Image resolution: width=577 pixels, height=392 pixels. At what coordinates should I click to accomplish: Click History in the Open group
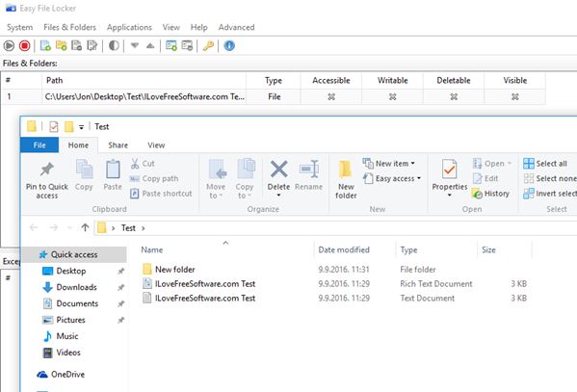pos(490,194)
